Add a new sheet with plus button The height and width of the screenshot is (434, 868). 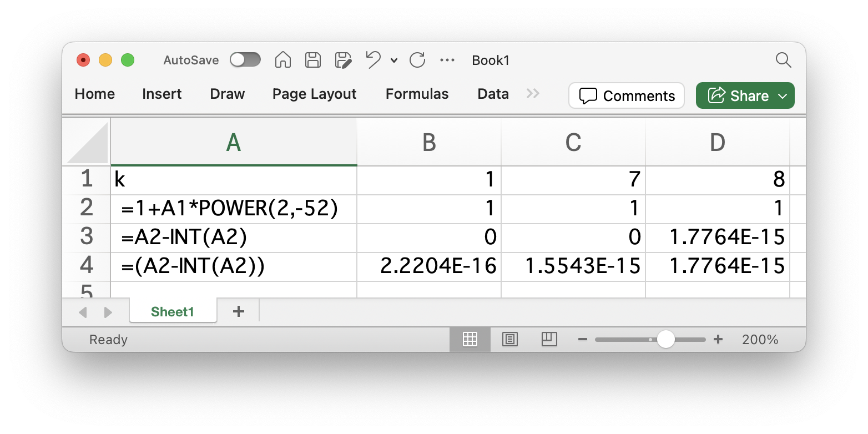[x=239, y=311]
